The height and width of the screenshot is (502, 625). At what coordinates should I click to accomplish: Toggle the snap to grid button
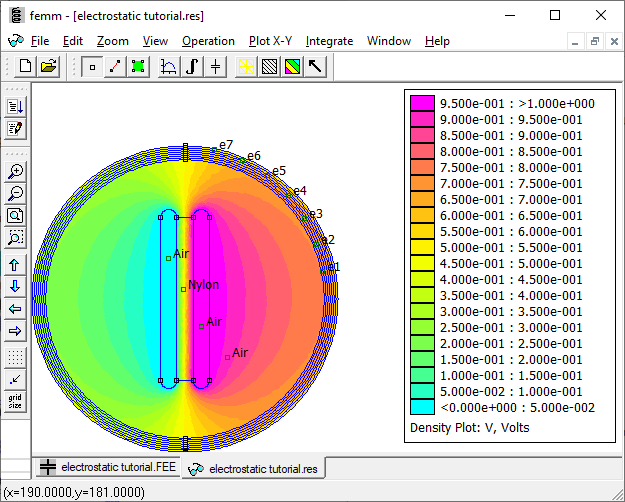click(x=16, y=379)
